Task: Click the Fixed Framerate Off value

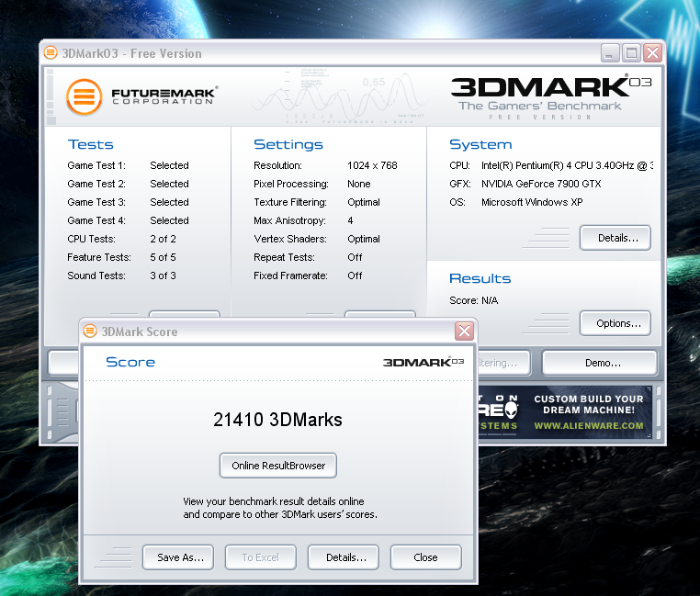Action: coord(355,276)
